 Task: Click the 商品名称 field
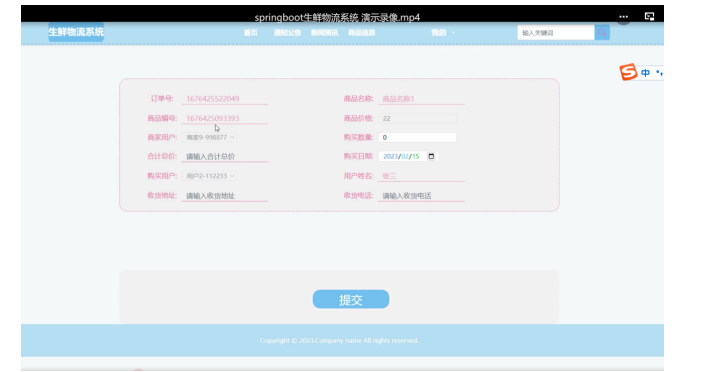click(421, 99)
